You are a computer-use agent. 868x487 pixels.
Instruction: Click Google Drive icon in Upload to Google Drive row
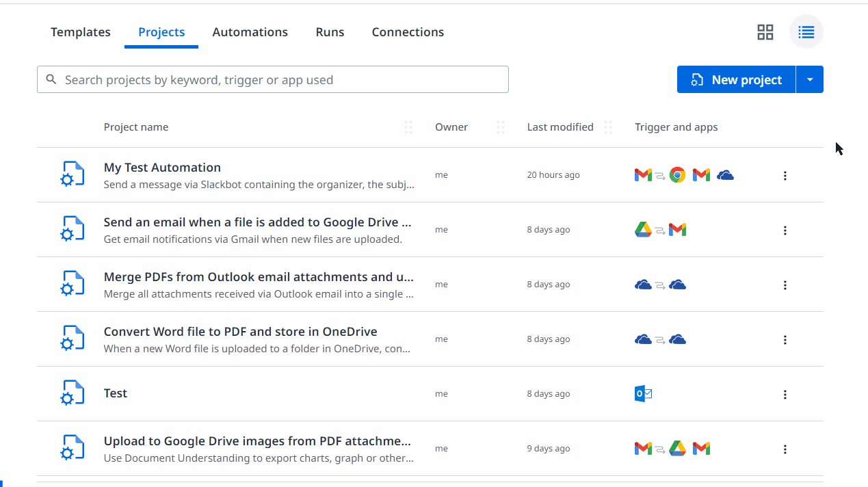click(677, 449)
